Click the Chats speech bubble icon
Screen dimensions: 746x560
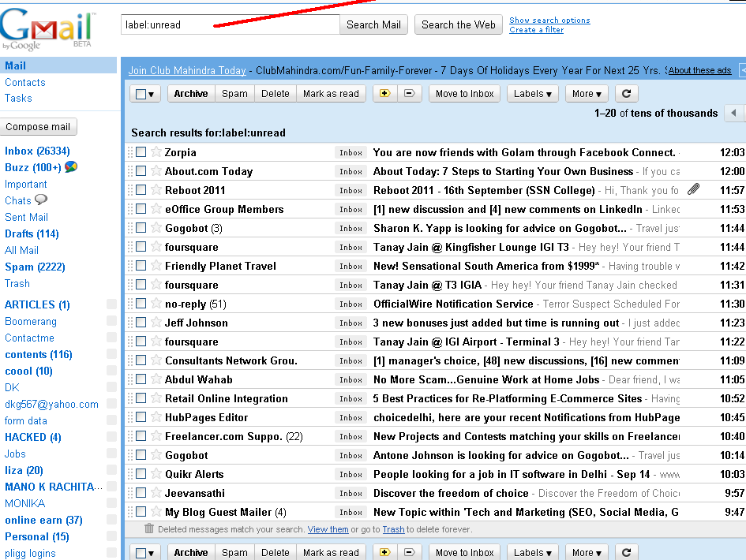pos(41,200)
